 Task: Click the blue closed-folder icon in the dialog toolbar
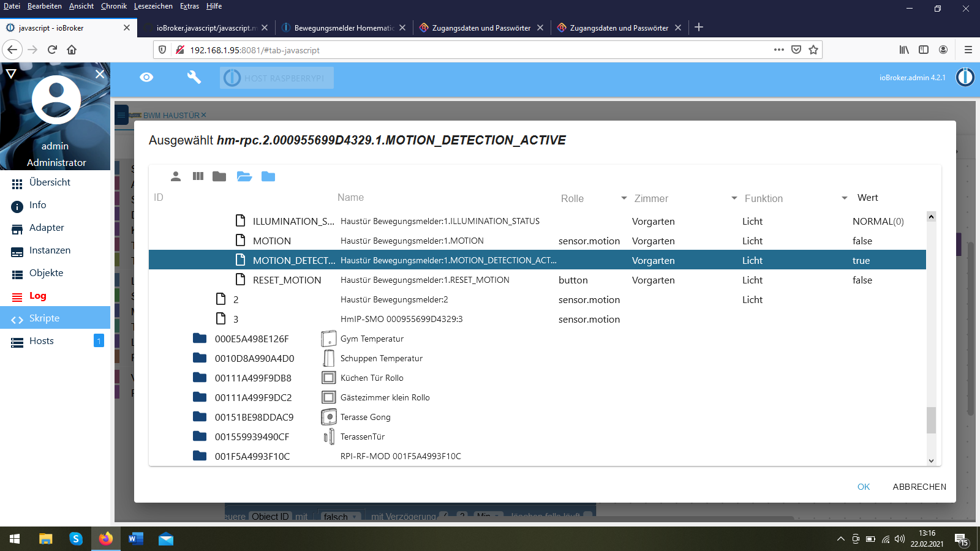268,176
